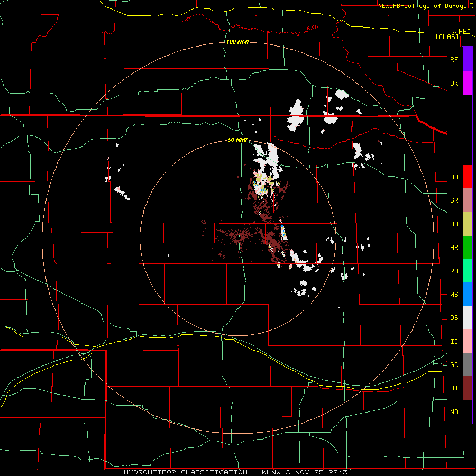This screenshot has height=476, width=476.
Task: Click the 100 NMI range ring label
Action: tap(237, 42)
